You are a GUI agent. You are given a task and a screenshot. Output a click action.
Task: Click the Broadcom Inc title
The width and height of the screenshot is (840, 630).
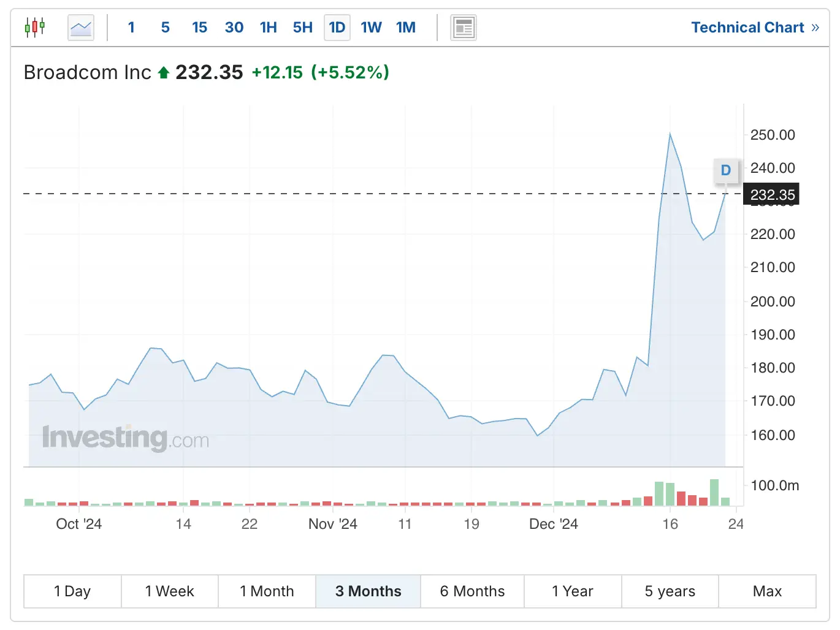[x=87, y=72]
